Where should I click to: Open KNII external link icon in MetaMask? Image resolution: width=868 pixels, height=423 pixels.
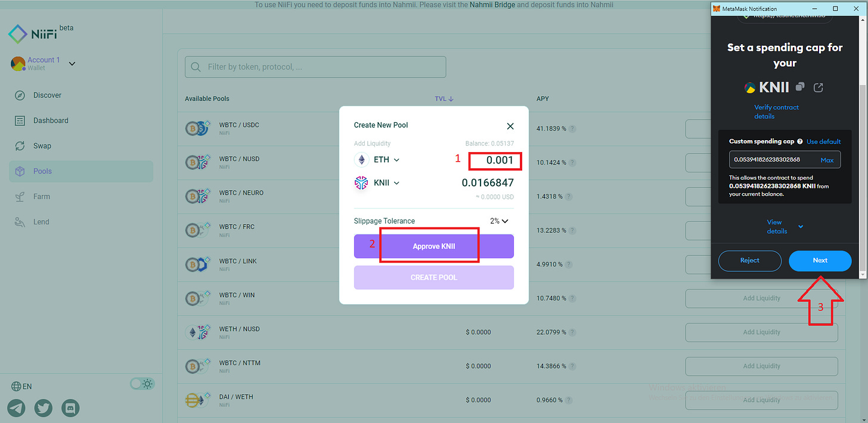click(819, 88)
